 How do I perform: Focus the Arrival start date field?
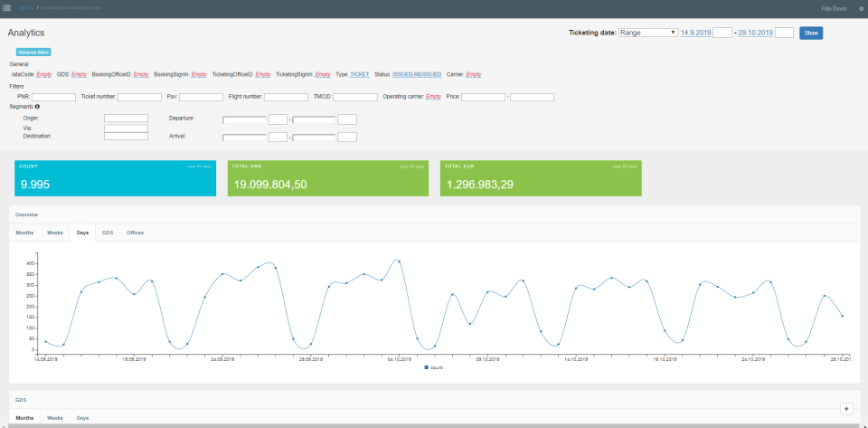(x=244, y=138)
